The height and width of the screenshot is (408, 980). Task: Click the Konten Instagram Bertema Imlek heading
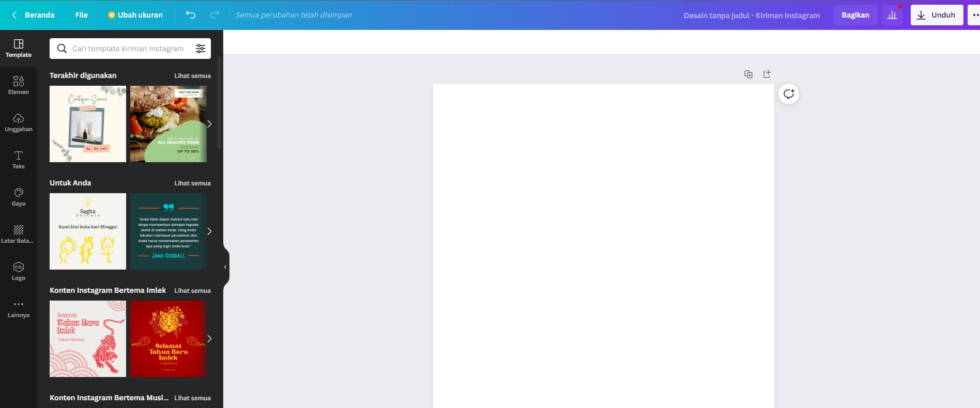[108, 290]
